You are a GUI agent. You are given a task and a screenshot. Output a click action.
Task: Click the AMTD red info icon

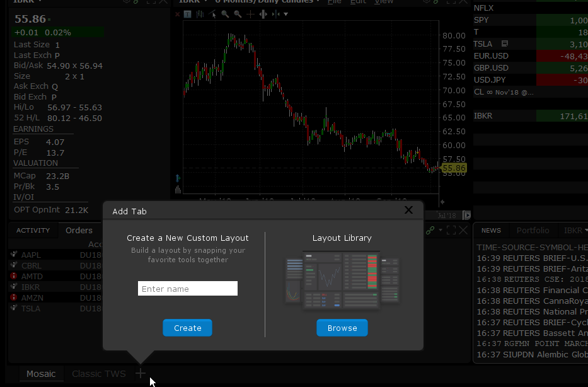[13, 276]
